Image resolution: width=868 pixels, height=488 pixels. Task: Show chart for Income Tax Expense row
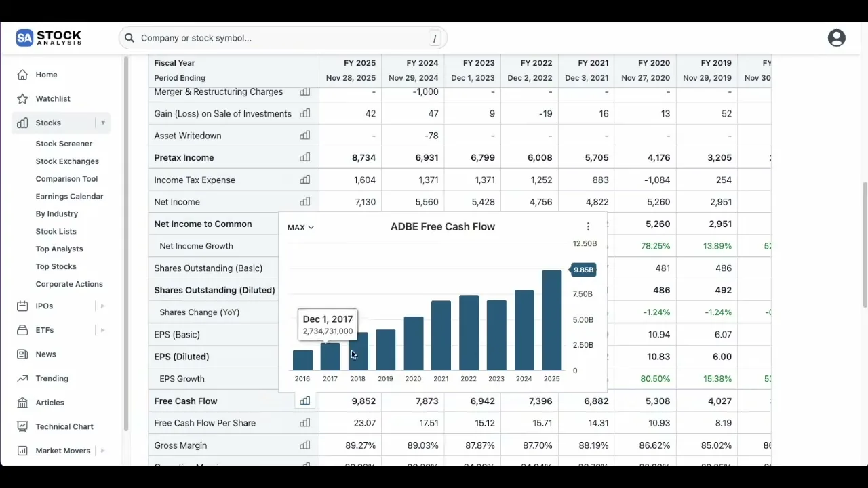[x=305, y=180]
